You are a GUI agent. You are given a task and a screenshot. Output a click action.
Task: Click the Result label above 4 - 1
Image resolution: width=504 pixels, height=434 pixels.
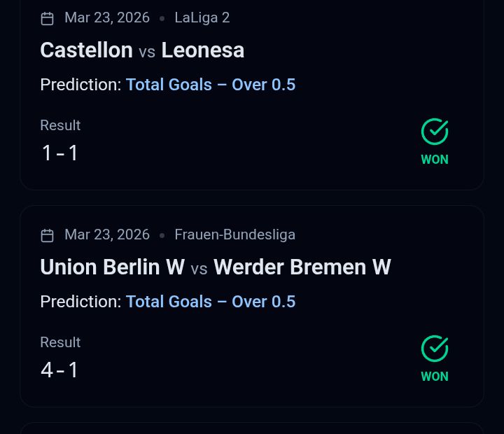tap(60, 342)
